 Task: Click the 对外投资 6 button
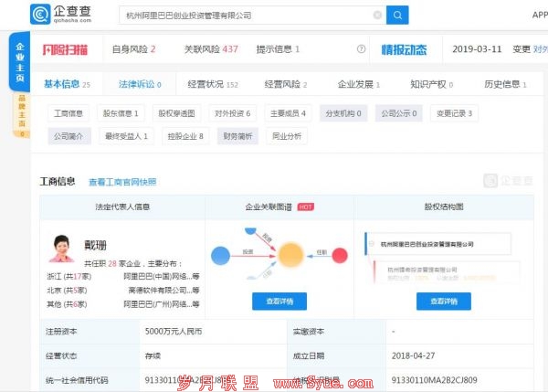coord(232,113)
